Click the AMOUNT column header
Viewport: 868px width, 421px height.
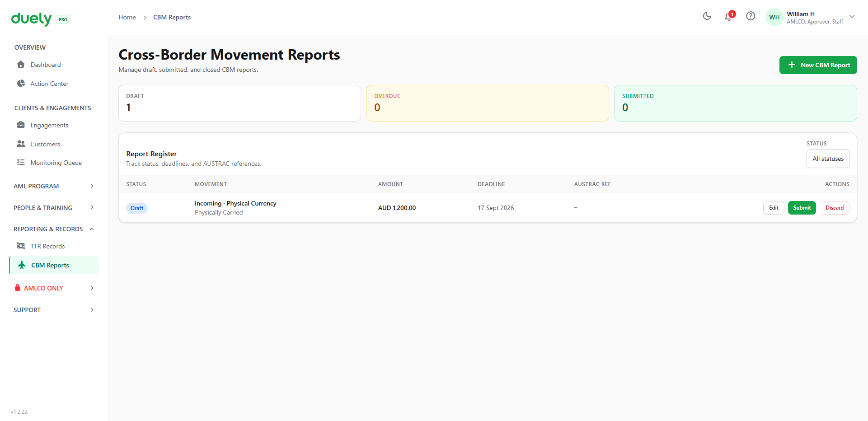(x=390, y=184)
